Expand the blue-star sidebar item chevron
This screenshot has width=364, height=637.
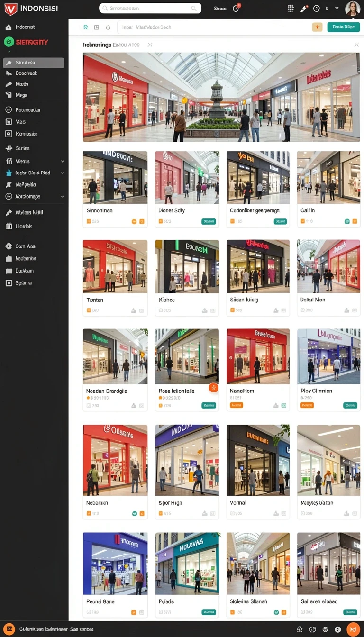[62, 173]
